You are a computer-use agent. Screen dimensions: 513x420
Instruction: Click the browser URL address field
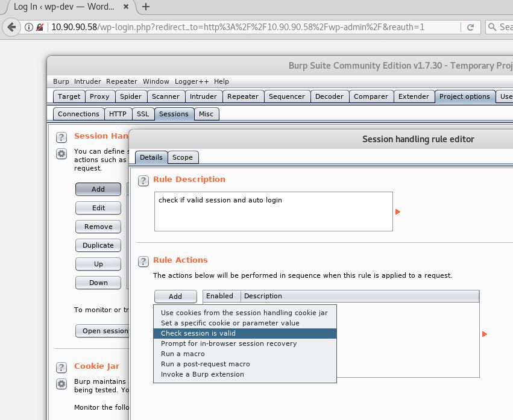point(254,27)
